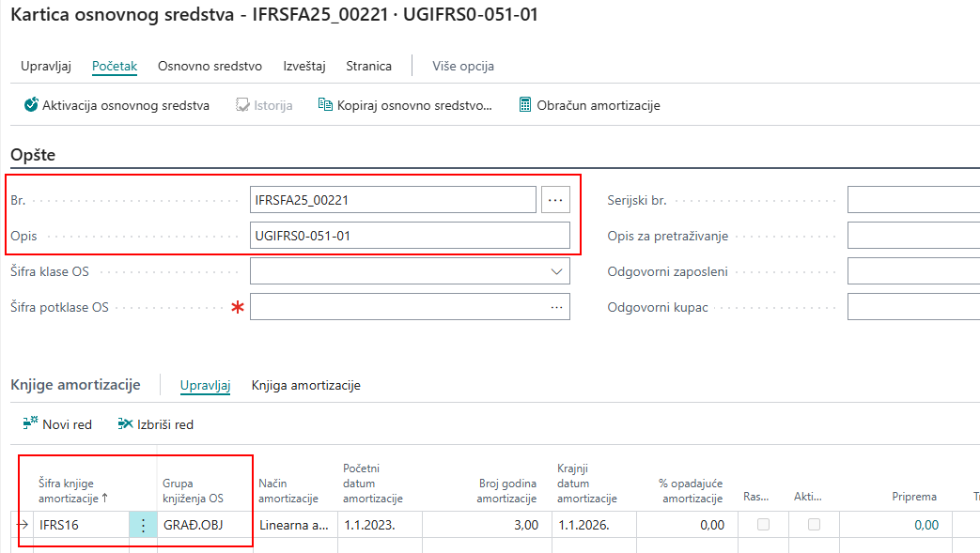Screen dimensions: 980x553
Task: Click the Početni datum amortizacije header
Action: coord(372,483)
